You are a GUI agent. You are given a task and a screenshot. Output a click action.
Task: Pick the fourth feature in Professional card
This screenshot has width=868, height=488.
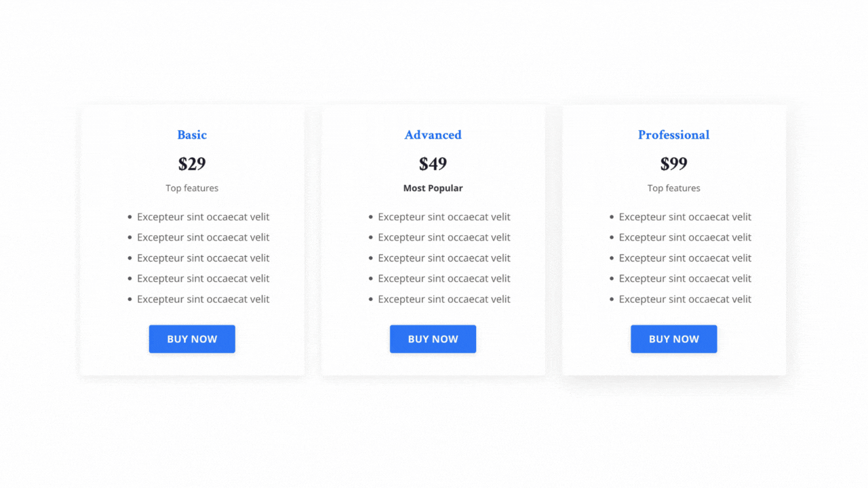pyautogui.click(x=685, y=279)
